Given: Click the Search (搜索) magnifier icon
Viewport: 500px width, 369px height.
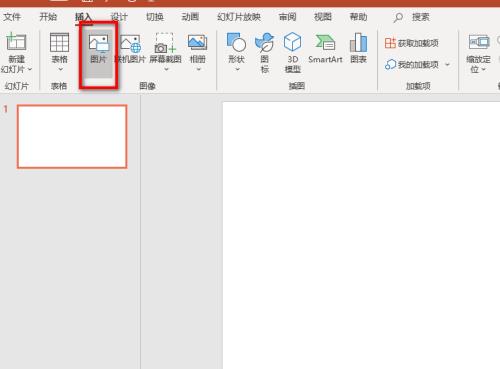Looking at the screenshot, I should click(x=398, y=17).
